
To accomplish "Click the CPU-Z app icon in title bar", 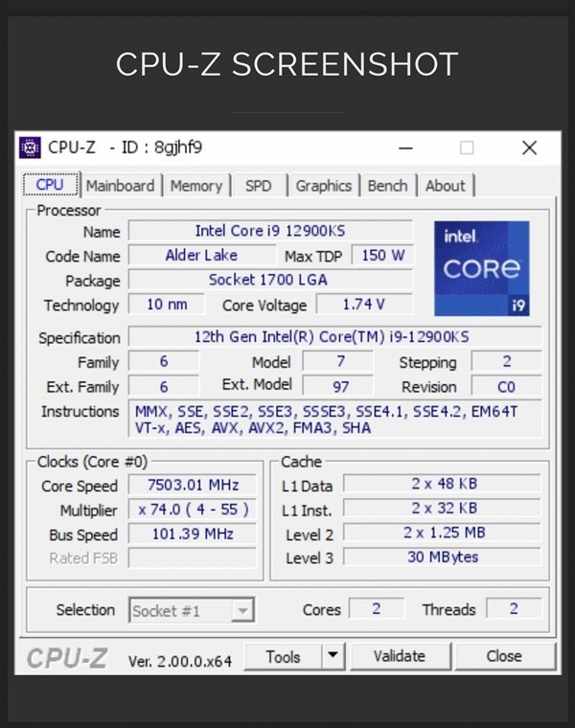I will point(31,148).
